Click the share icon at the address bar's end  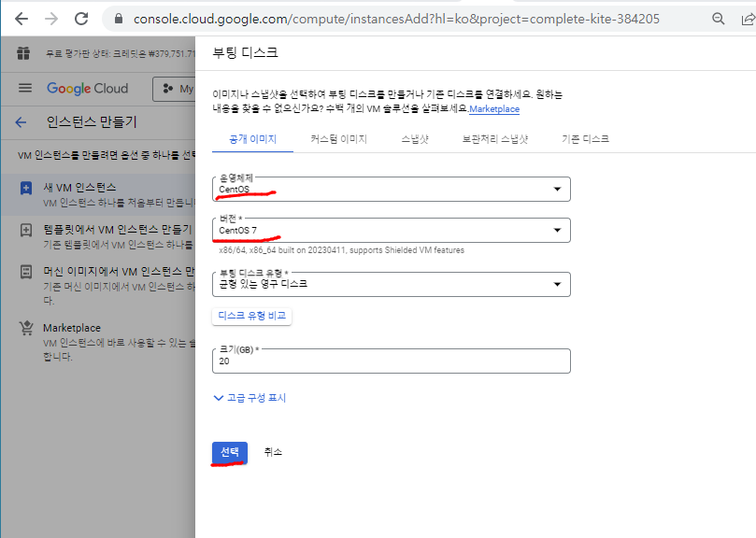coord(748,19)
